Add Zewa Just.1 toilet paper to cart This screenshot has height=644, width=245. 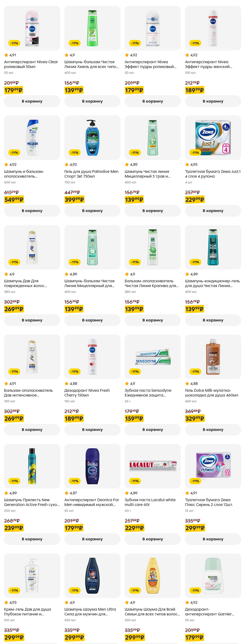click(213, 211)
